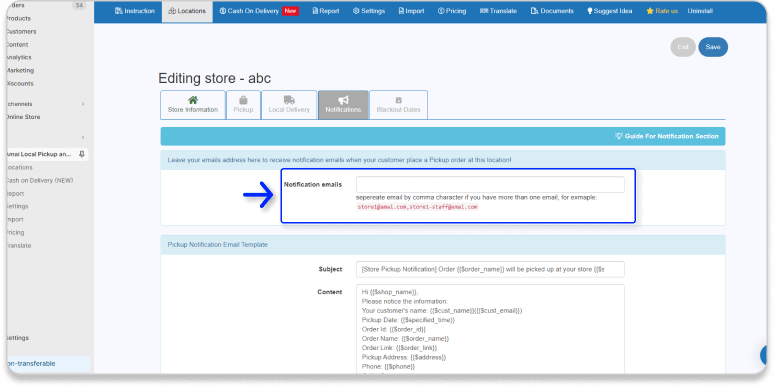Screen dimensions: 775x387
Task: Click the Settings gear icon in top bar
Action: tap(356, 11)
